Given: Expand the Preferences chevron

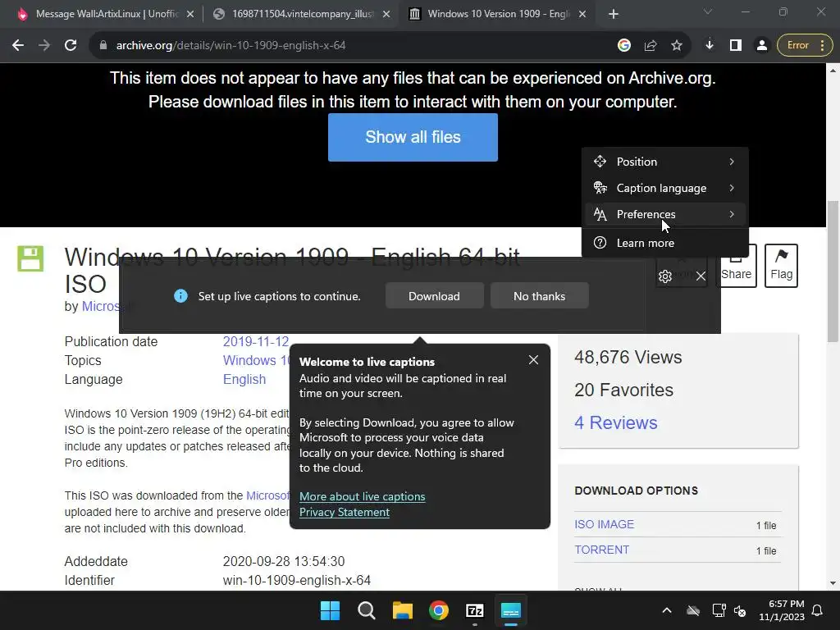Looking at the screenshot, I should tap(732, 214).
